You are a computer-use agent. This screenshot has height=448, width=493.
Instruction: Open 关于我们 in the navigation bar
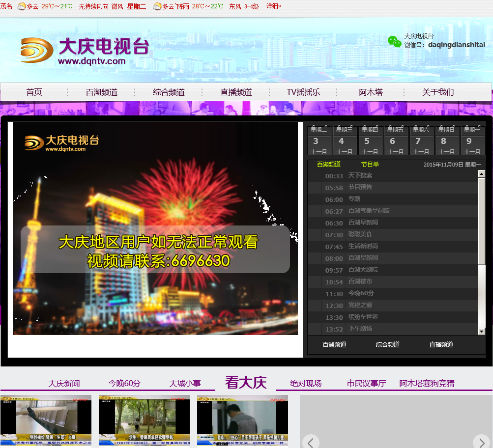438,92
